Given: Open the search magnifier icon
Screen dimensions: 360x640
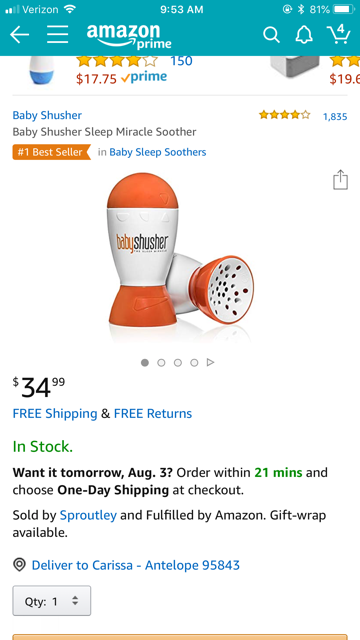Looking at the screenshot, I should coord(271,35).
